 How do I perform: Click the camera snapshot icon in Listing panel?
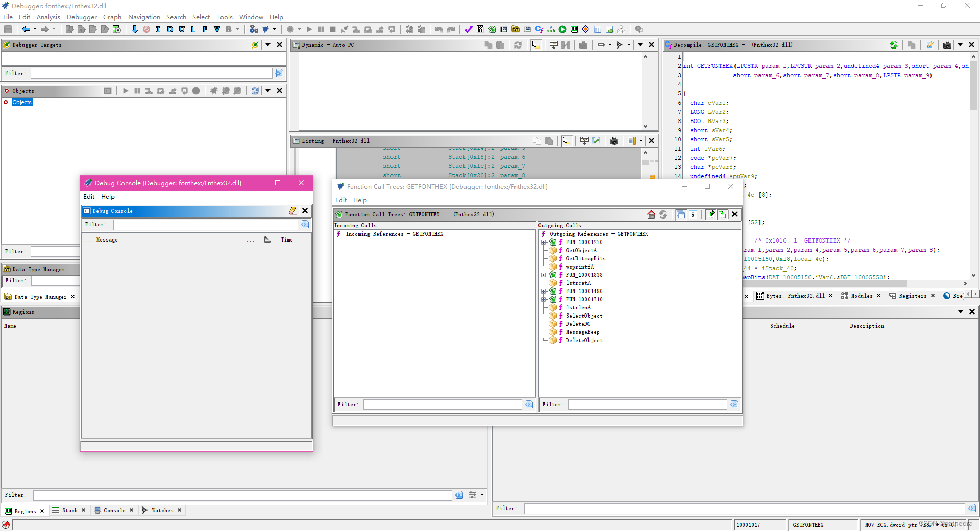coord(614,141)
